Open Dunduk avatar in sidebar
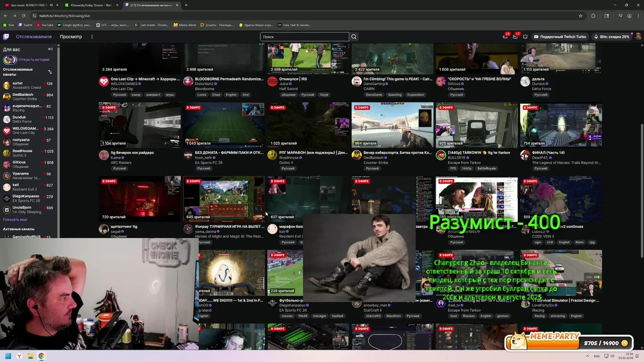 (7, 119)
